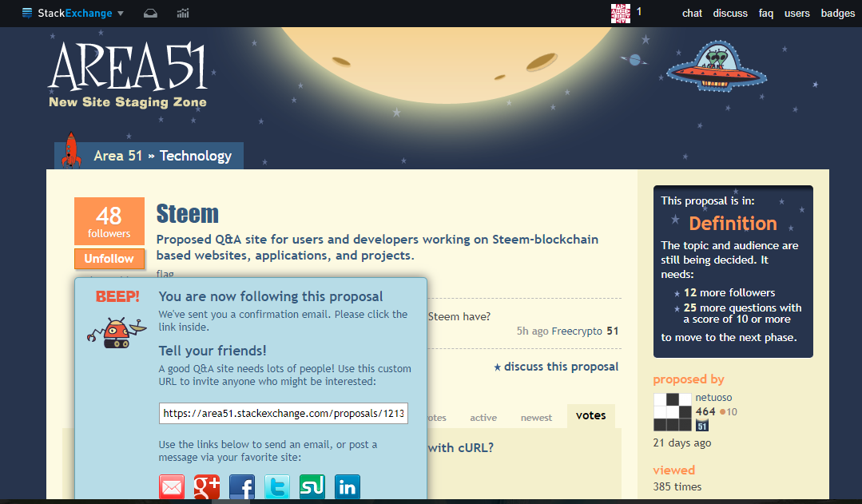Switch to the newest tab

tap(536, 418)
